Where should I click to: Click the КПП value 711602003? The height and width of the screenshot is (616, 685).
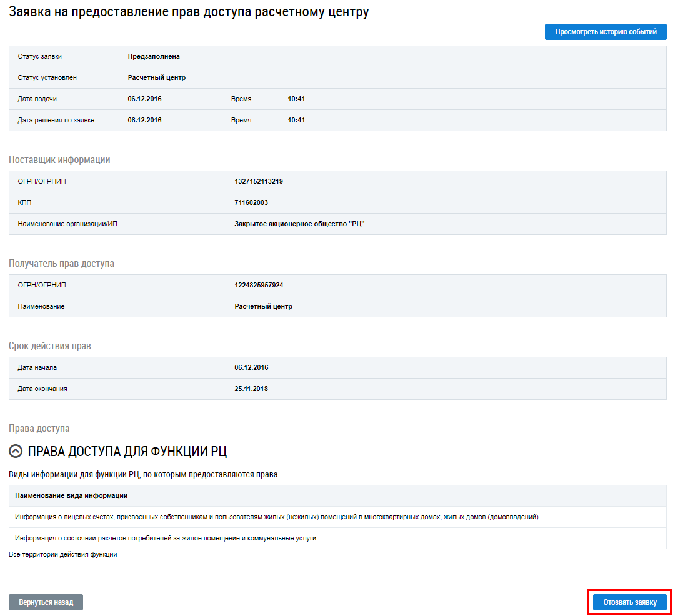tap(251, 202)
